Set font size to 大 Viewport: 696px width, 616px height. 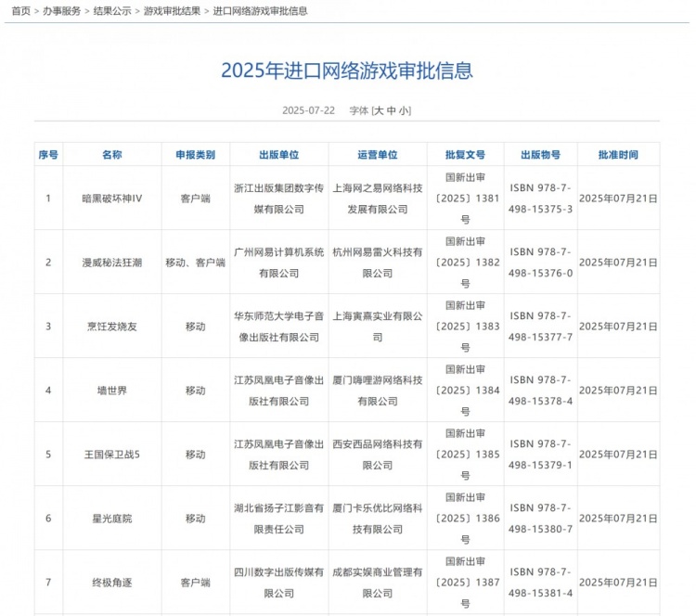[379, 110]
